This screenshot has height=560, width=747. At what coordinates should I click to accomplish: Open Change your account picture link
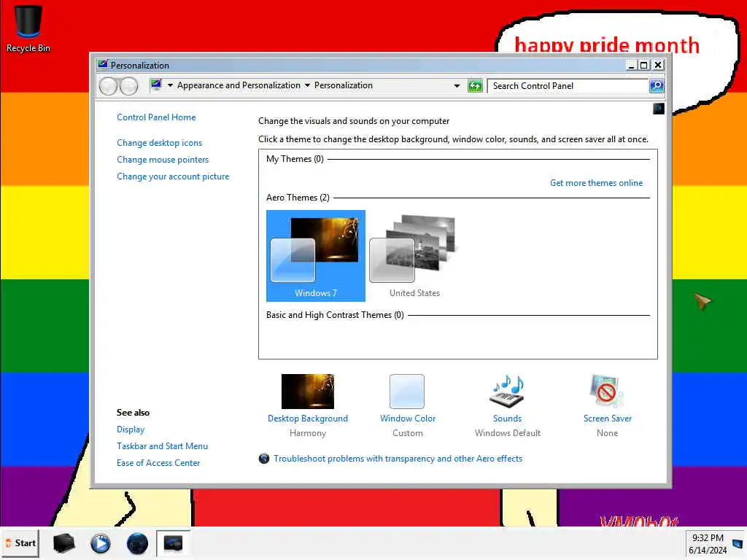click(x=173, y=176)
